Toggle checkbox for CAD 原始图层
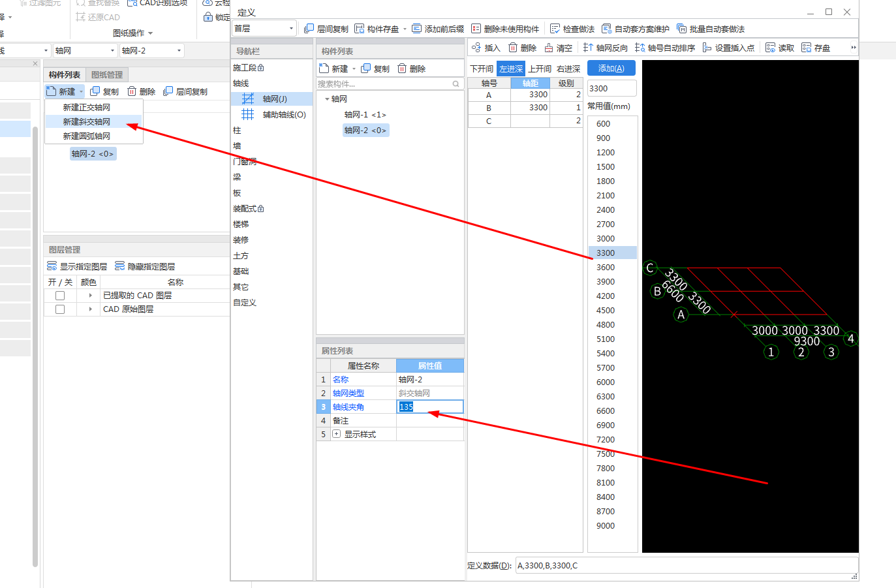896x588 pixels. [60, 309]
